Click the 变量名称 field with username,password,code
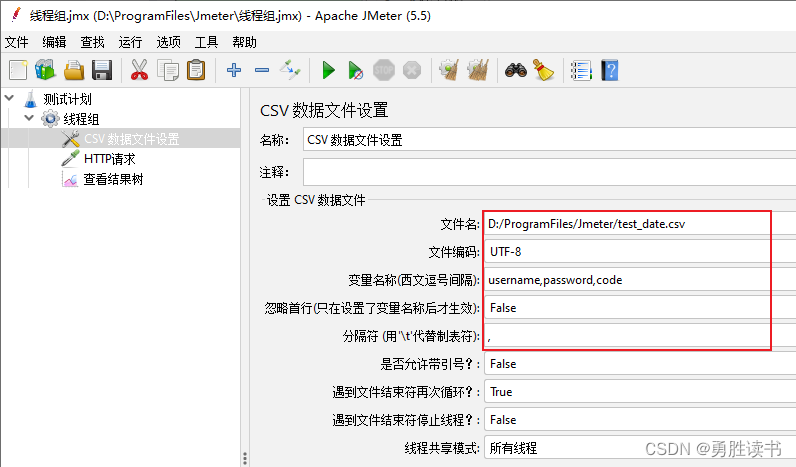Image resolution: width=796 pixels, height=467 pixels. pyautogui.click(x=640, y=280)
